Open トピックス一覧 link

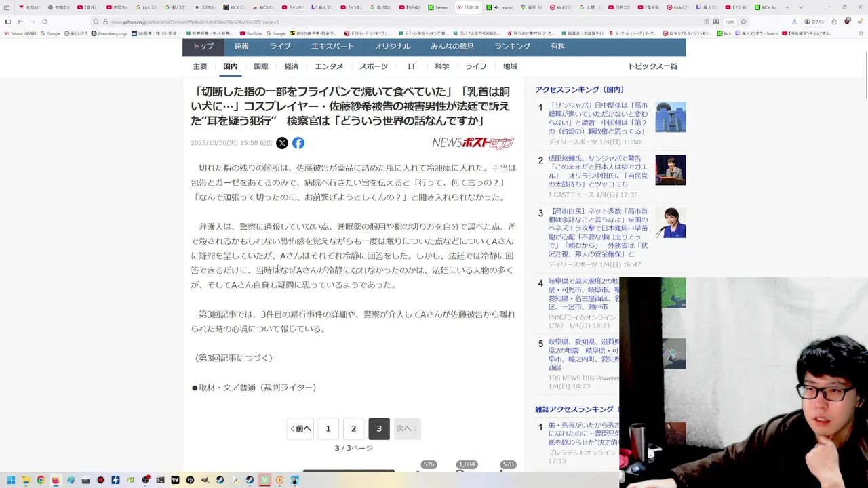coord(652,66)
